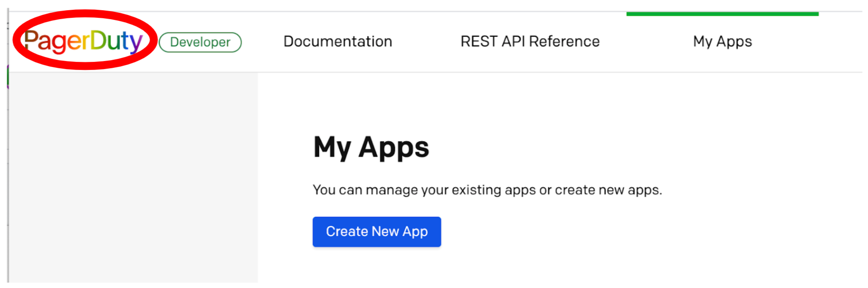This screenshot has width=868, height=288.
Task: Click the empty gray left sidebar panel
Action: pyautogui.click(x=133, y=177)
